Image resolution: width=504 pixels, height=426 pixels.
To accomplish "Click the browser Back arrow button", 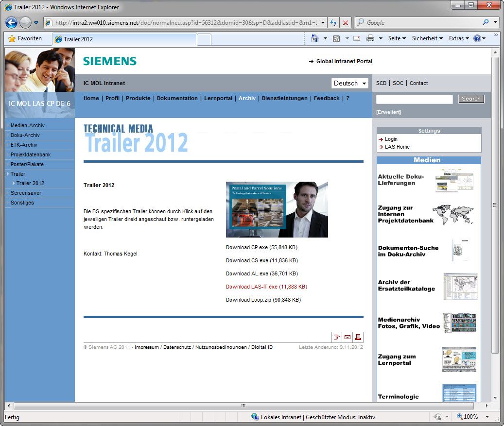I will (12, 22).
